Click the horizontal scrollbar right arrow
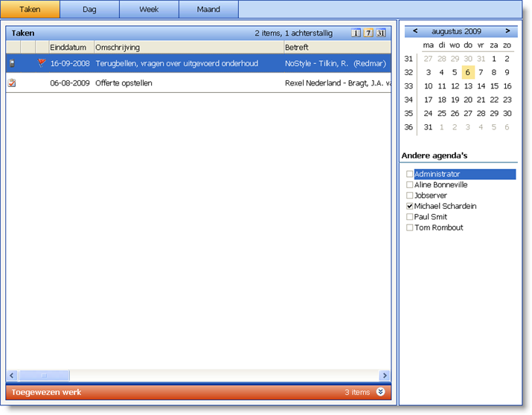Image resolution: width=532 pixels, height=415 pixels. (385, 376)
